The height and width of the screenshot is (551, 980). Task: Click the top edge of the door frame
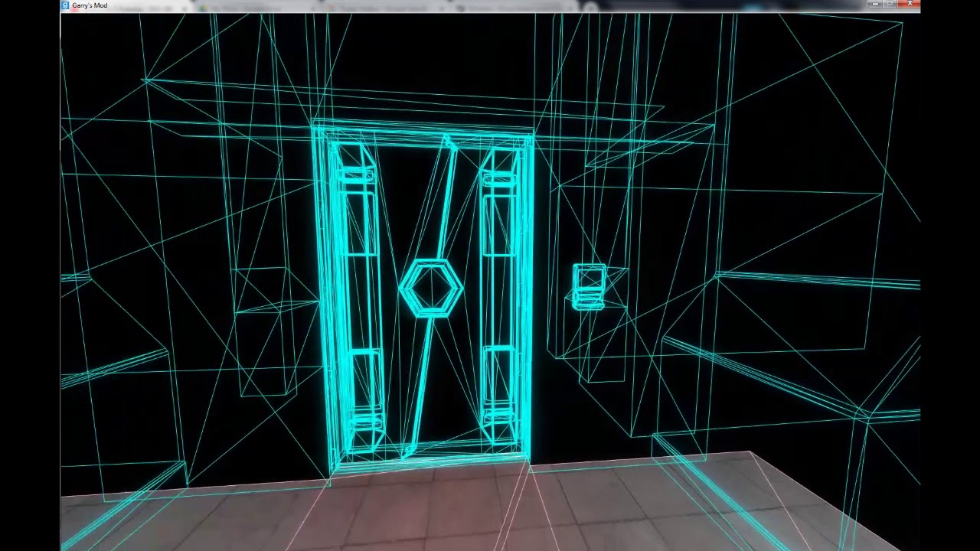[423, 131]
